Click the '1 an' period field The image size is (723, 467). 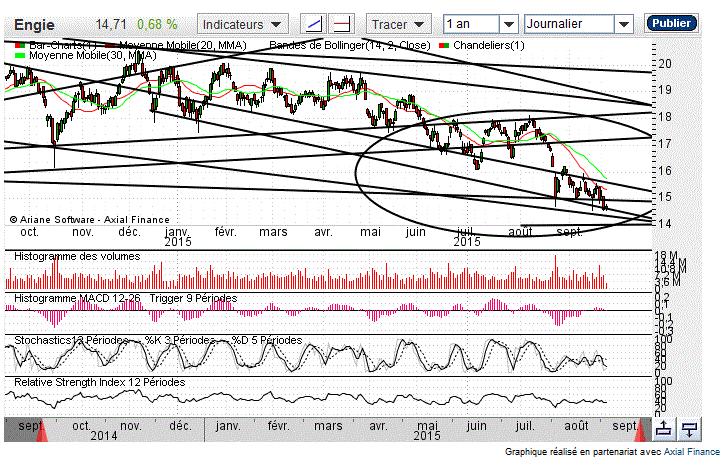(471, 24)
